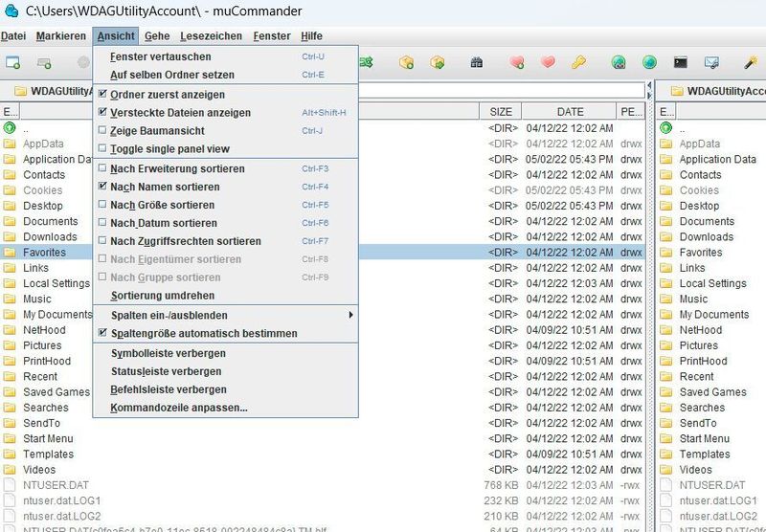Click the ntuser.dat.LOG1 file icon in right panel
The image size is (766, 532).
pos(665,500)
